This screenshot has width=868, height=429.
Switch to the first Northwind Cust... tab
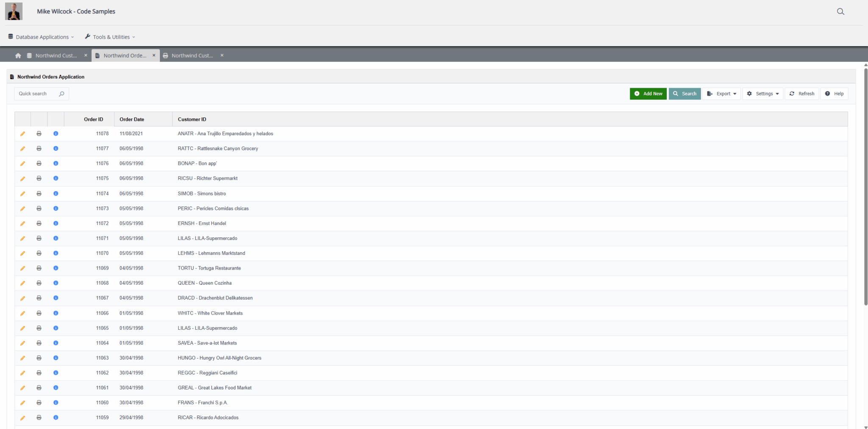tap(56, 56)
